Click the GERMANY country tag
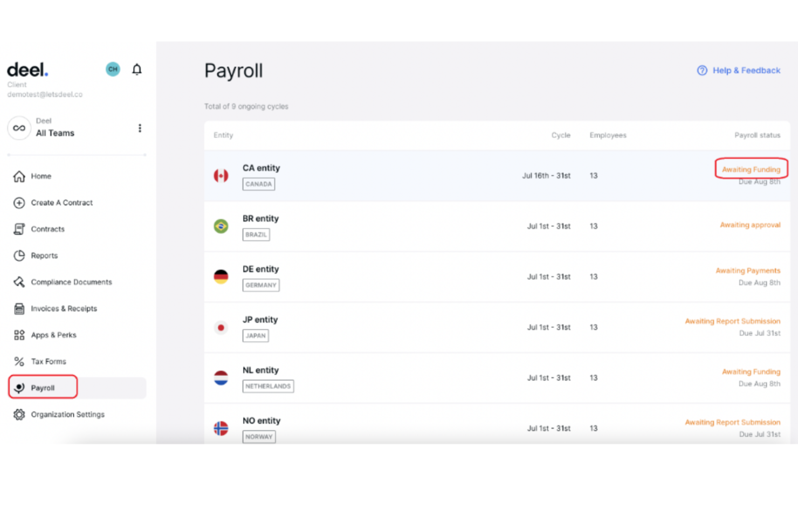 pyautogui.click(x=261, y=285)
